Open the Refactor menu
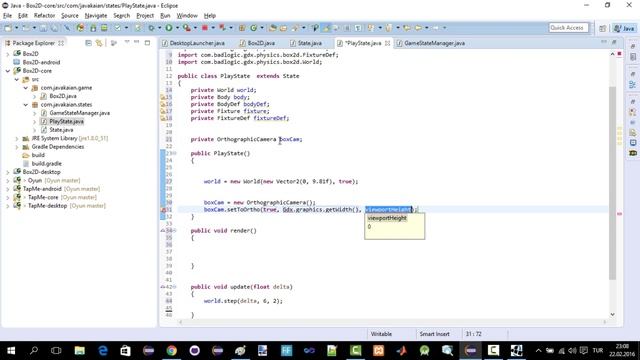Screen dimensions: 640x360 point(44,16)
